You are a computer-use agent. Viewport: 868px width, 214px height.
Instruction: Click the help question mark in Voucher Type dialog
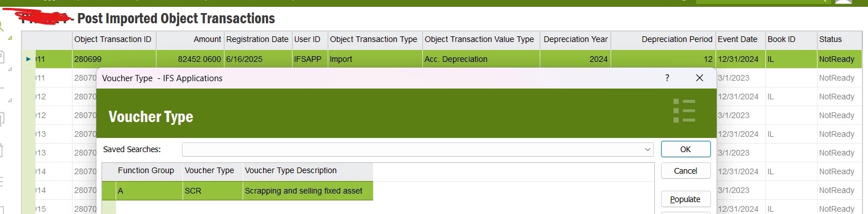[x=667, y=78]
